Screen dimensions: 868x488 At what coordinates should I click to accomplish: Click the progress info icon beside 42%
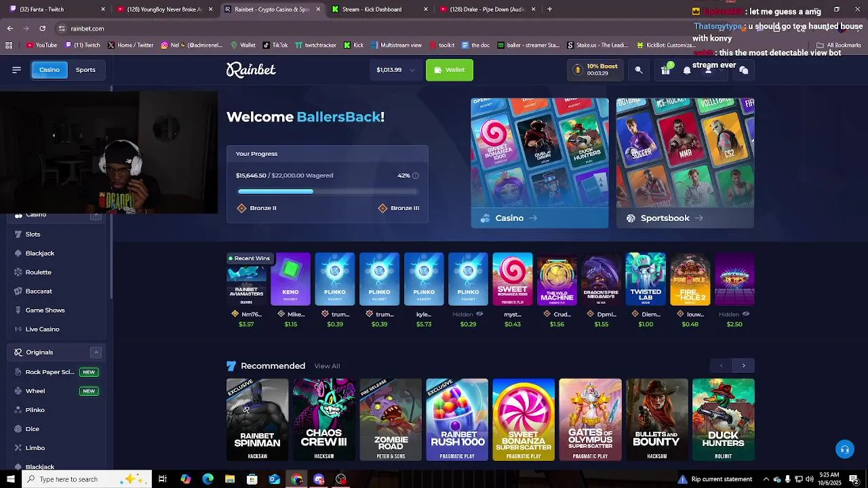click(x=416, y=176)
